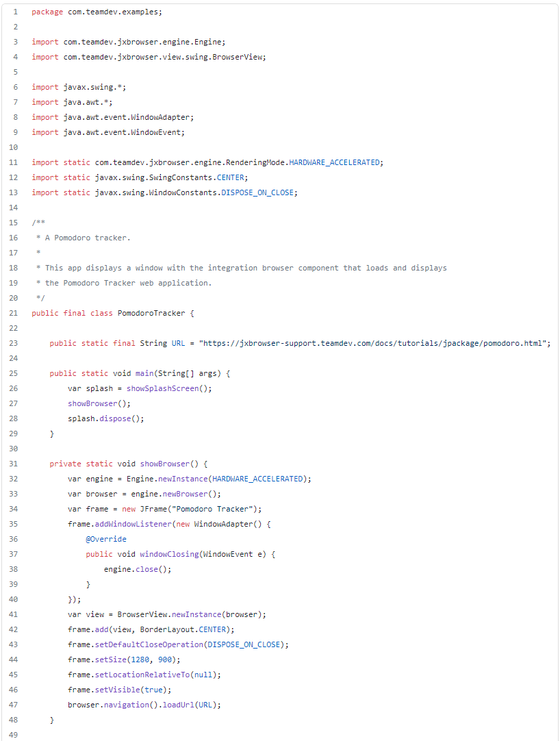The width and height of the screenshot is (560, 741).
Task: Click 'java.awt.*;' import text
Action: click(x=88, y=103)
